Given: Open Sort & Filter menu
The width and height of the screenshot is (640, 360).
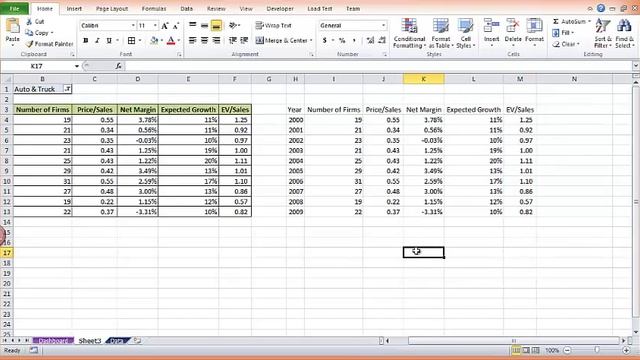Looking at the screenshot, I should (603, 33).
